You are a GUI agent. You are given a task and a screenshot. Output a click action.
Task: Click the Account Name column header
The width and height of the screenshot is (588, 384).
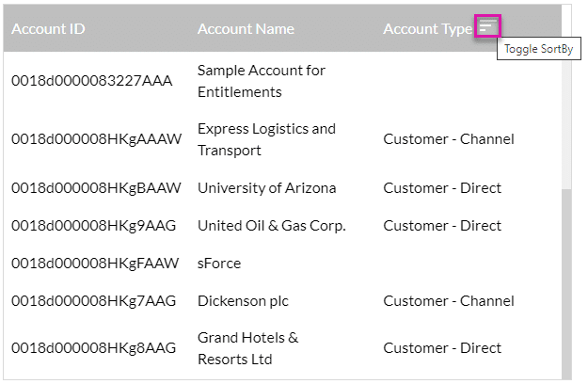(246, 29)
